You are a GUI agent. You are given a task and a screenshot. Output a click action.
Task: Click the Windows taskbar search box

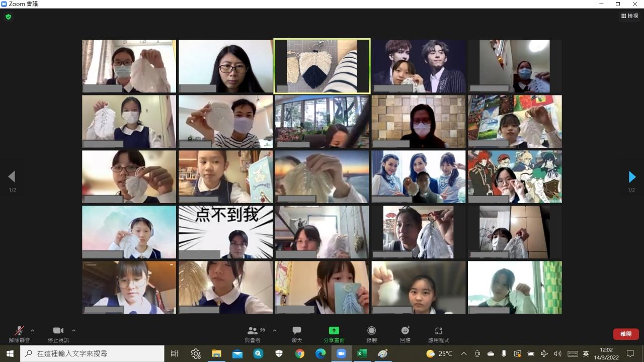coord(93,353)
